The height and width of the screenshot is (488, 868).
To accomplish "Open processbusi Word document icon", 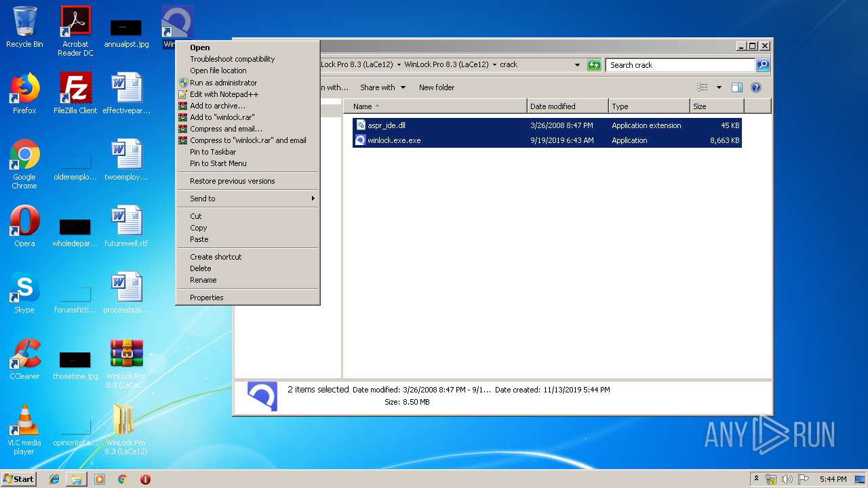I will tap(126, 293).
